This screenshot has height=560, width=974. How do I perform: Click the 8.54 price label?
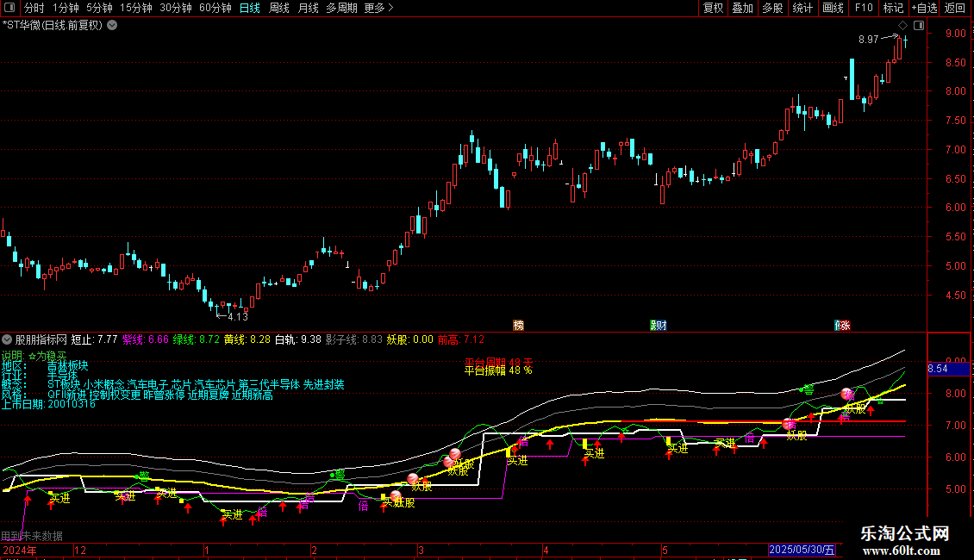(x=948, y=369)
